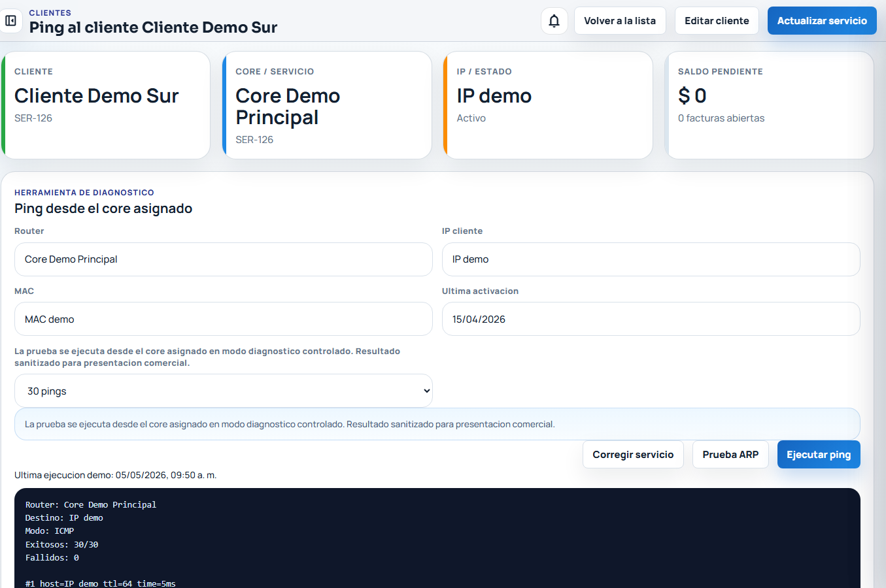Click the Ultima activacion date field
The image size is (886, 588).
651,319
